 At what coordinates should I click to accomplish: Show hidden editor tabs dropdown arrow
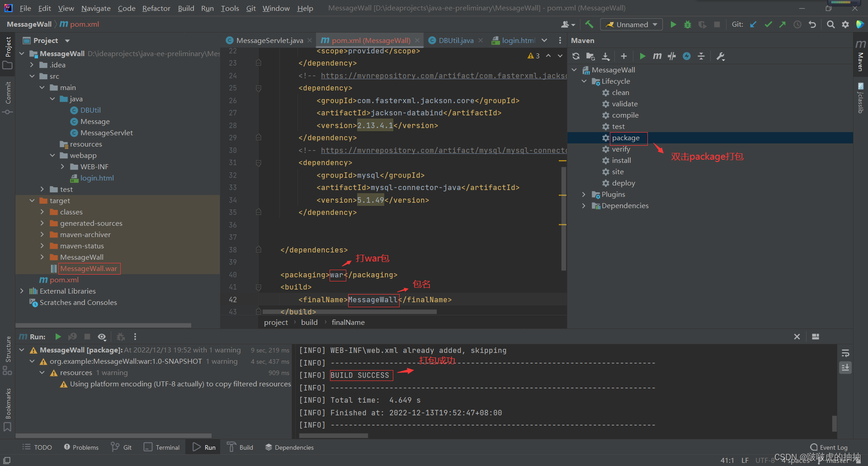click(544, 40)
